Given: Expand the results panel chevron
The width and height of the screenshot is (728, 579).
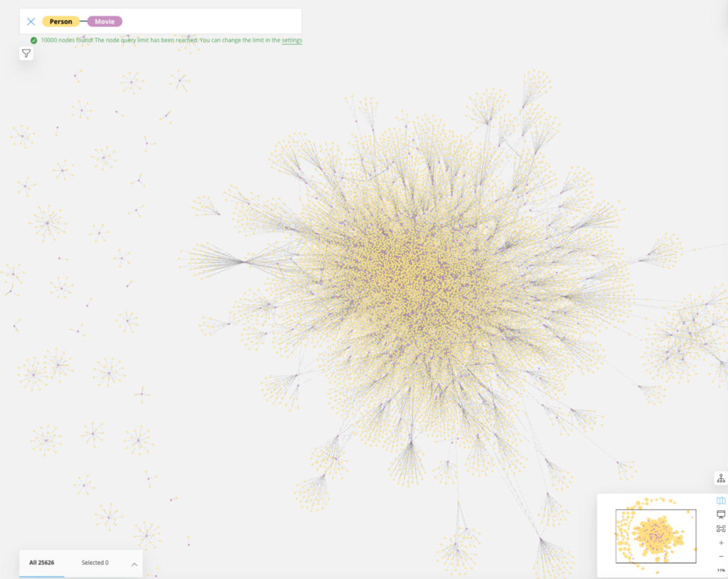Looking at the screenshot, I should tap(134, 564).
